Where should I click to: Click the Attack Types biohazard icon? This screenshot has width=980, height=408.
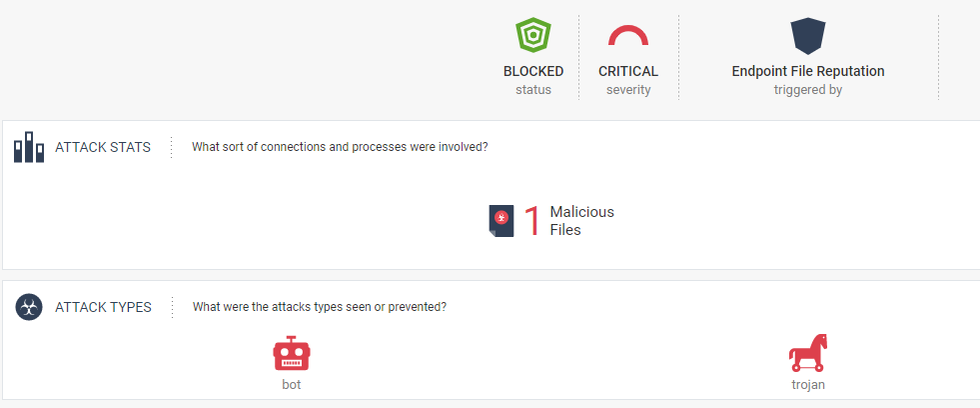[x=29, y=307]
